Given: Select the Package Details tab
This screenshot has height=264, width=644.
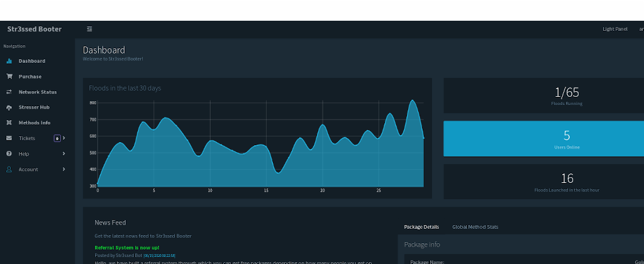Looking at the screenshot, I should [x=421, y=227].
